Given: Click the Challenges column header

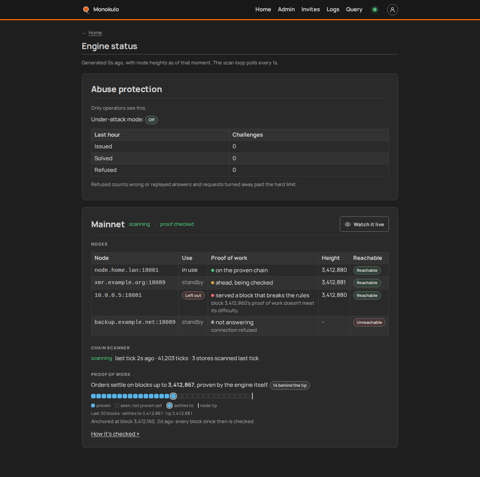Looking at the screenshot, I should [x=248, y=135].
